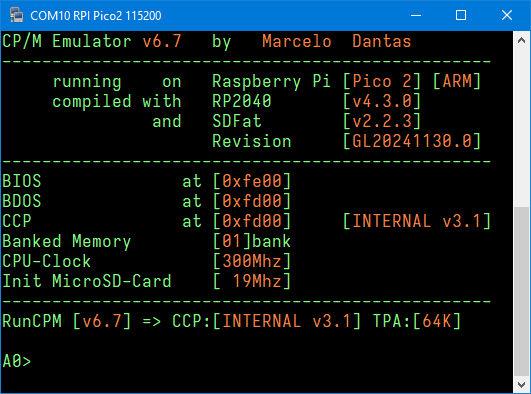The height and width of the screenshot is (394, 531).
Task: Click the 'BIOS' label
Action: (x=22, y=181)
